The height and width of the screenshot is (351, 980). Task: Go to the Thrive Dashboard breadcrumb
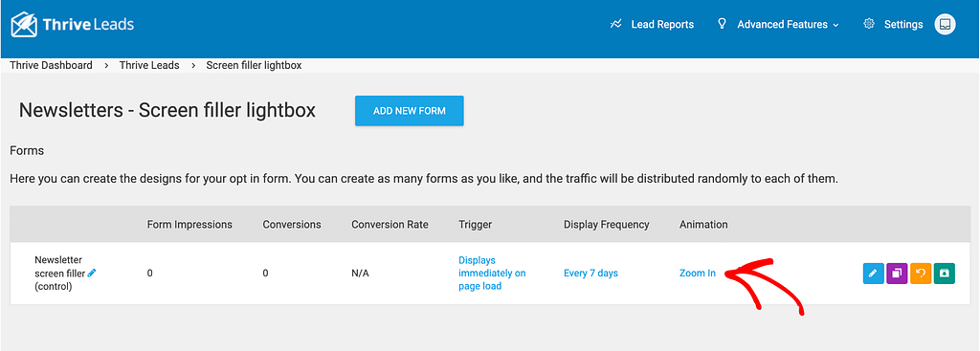coord(52,65)
